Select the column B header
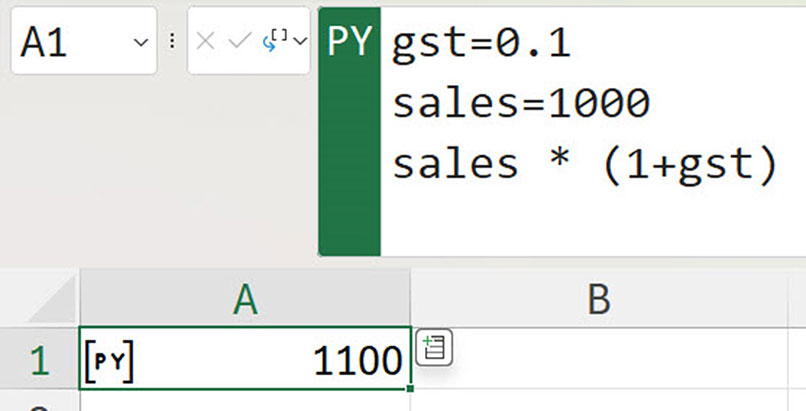Image resolution: width=806 pixels, height=411 pixels. pyautogui.click(x=598, y=298)
